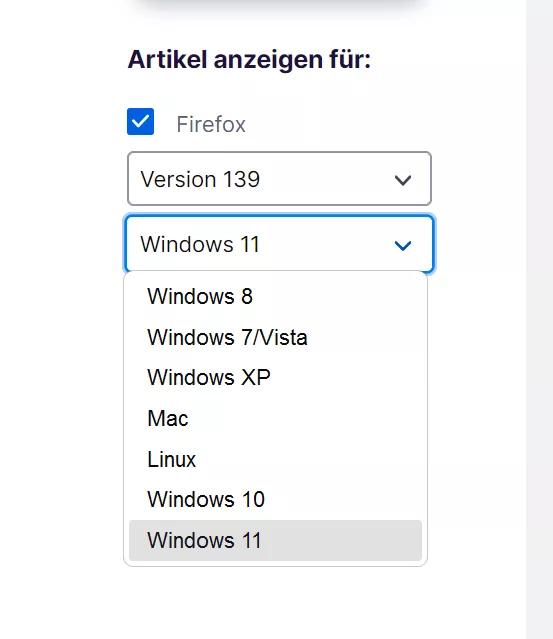Click the Firefox label text
The height and width of the screenshot is (639, 553).
211,124
